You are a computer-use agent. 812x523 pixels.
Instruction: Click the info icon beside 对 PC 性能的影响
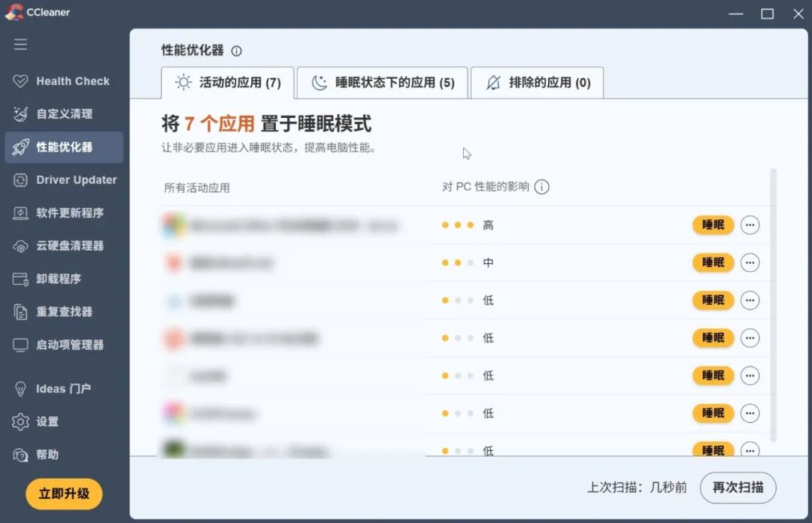click(541, 187)
